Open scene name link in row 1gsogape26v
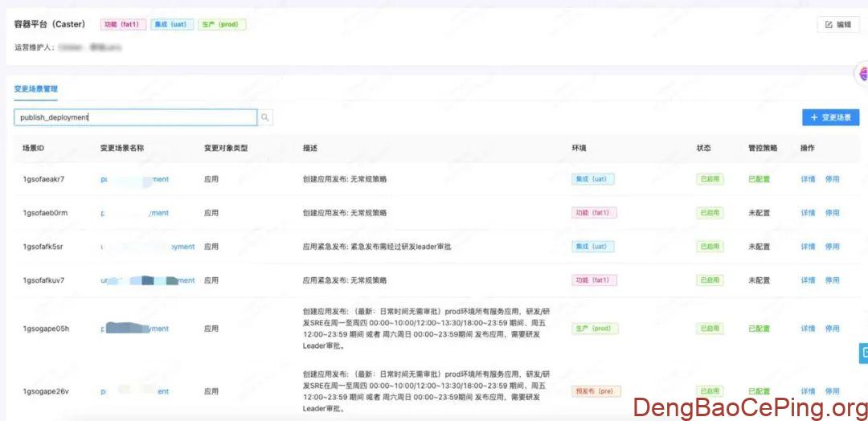The height and width of the screenshot is (421, 868). point(134,391)
